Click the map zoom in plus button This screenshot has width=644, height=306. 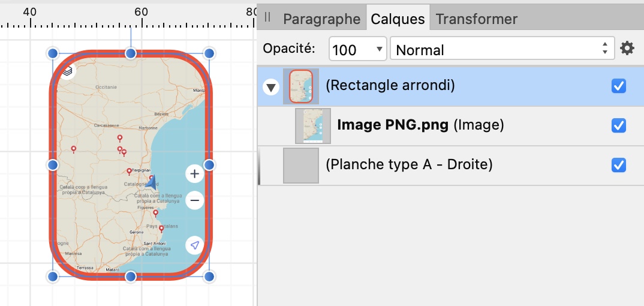[194, 175]
